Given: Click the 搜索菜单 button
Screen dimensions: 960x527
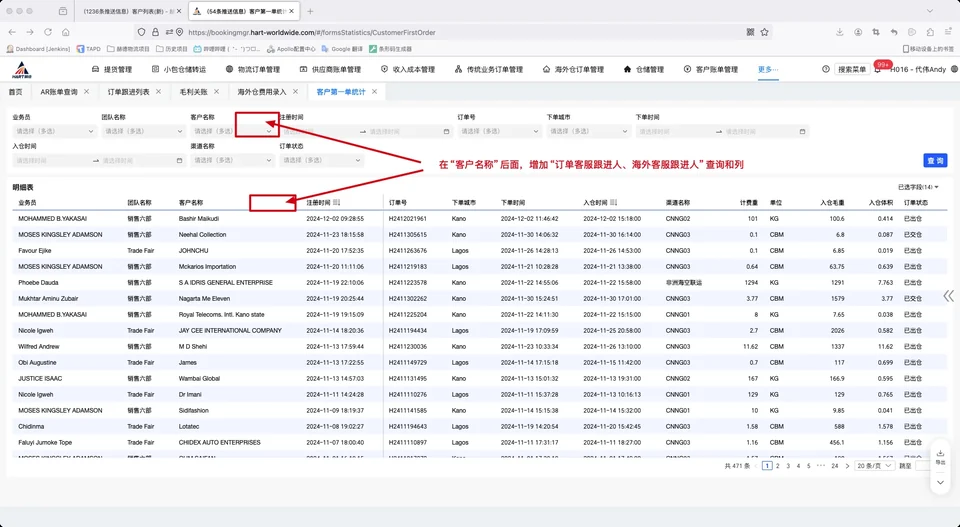Looking at the screenshot, I should (852, 69).
